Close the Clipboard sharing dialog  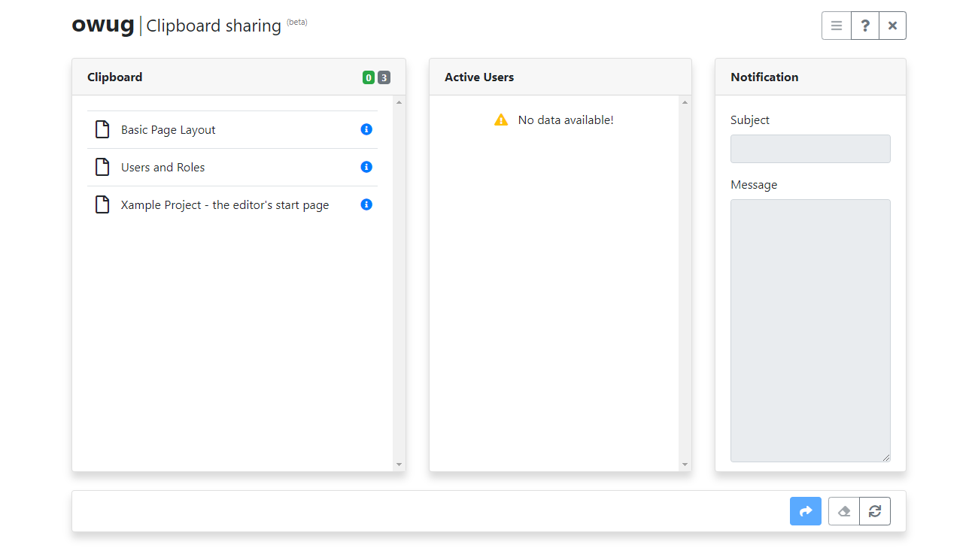click(x=892, y=26)
